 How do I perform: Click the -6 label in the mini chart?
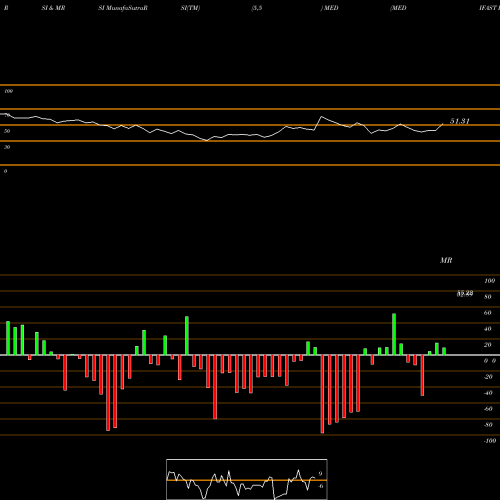321,486
